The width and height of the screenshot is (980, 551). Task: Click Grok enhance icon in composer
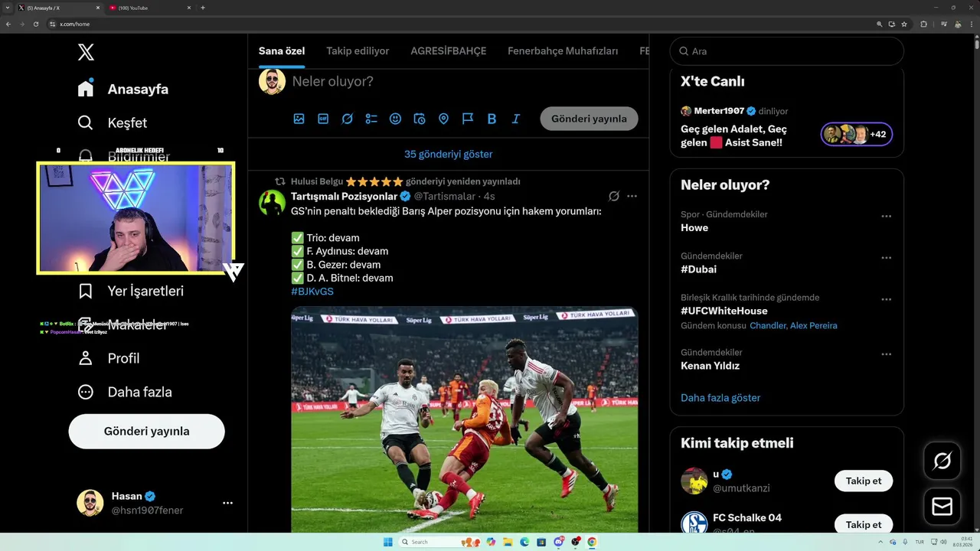[347, 119]
